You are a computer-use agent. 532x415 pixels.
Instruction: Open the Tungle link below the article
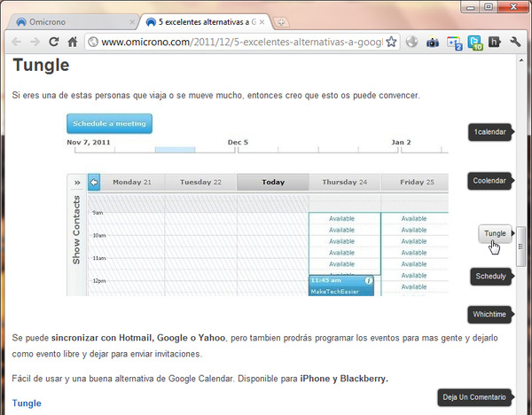[x=27, y=403]
